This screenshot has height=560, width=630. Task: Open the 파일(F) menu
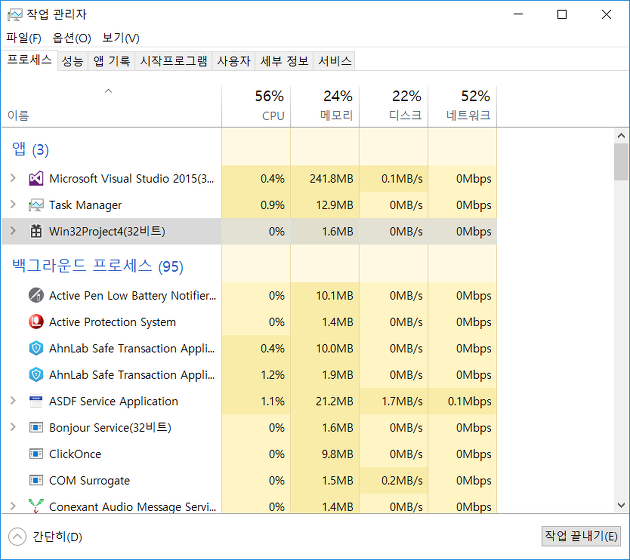pyautogui.click(x=24, y=38)
